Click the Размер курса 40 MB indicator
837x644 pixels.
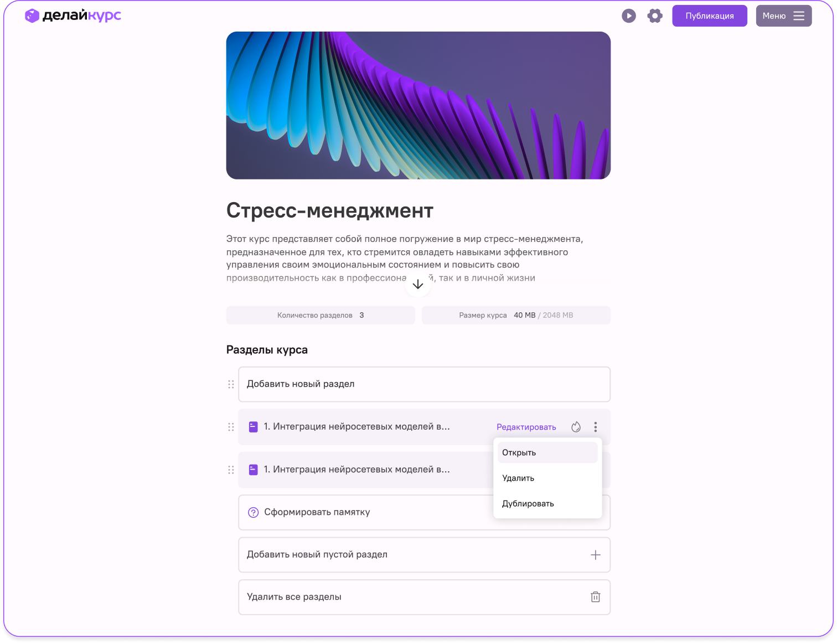[516, 315]
